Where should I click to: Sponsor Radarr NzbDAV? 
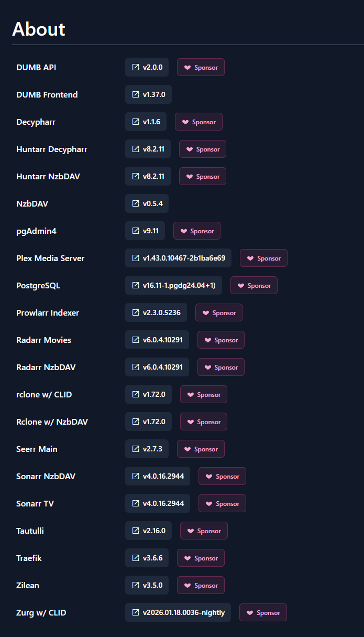(x=221, y=368)
